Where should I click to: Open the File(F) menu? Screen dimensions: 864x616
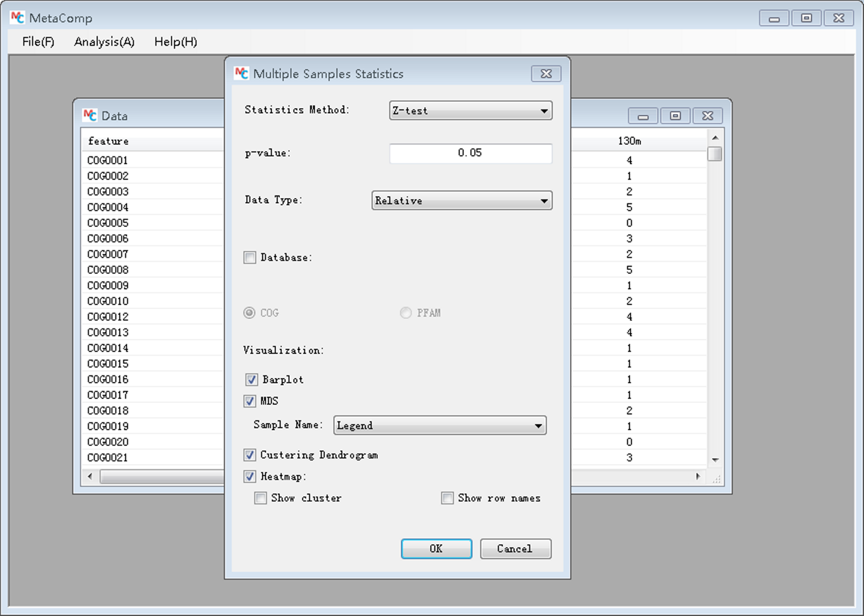pos(38,42)
